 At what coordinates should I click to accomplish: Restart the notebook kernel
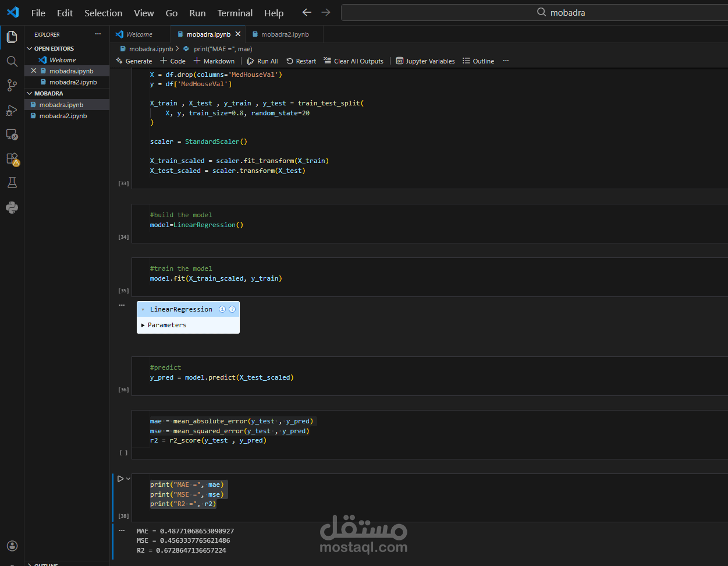301,61
